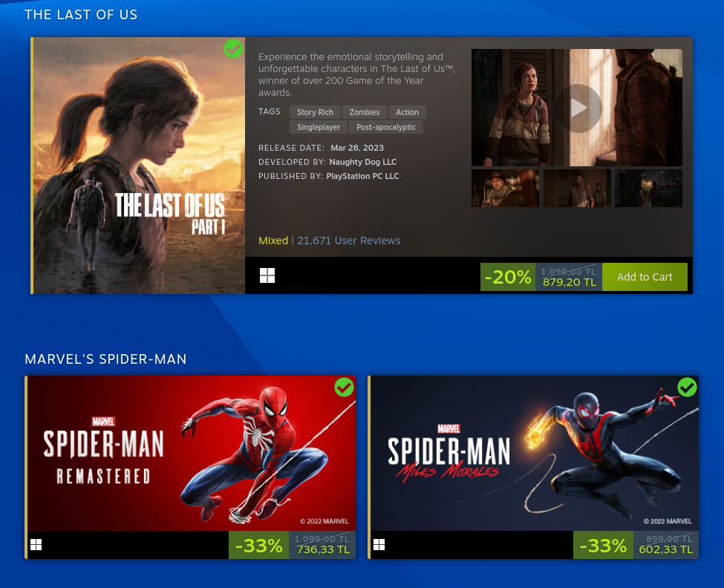
Task: Select the Singleplayer tag
Action: (x=319, y=127)
